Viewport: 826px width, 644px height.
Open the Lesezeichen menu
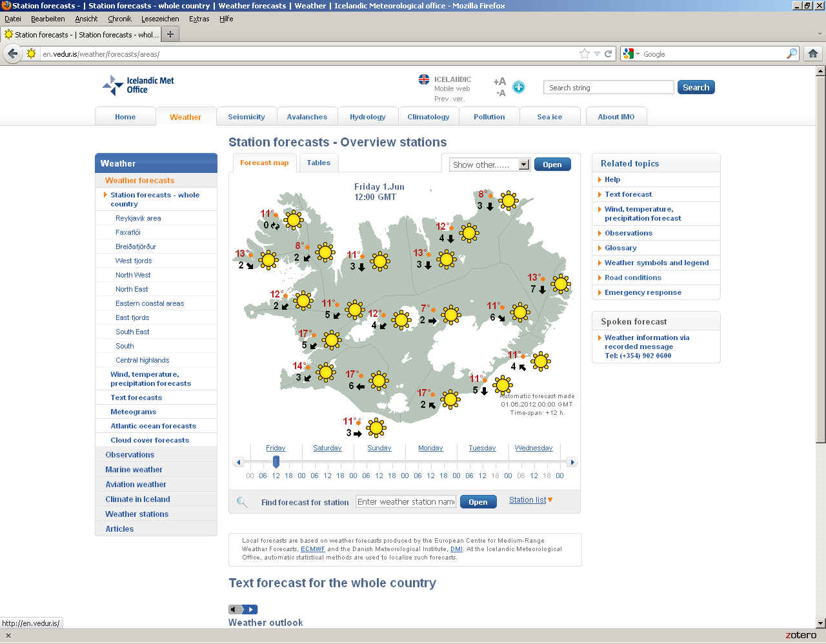coord(160,19)
